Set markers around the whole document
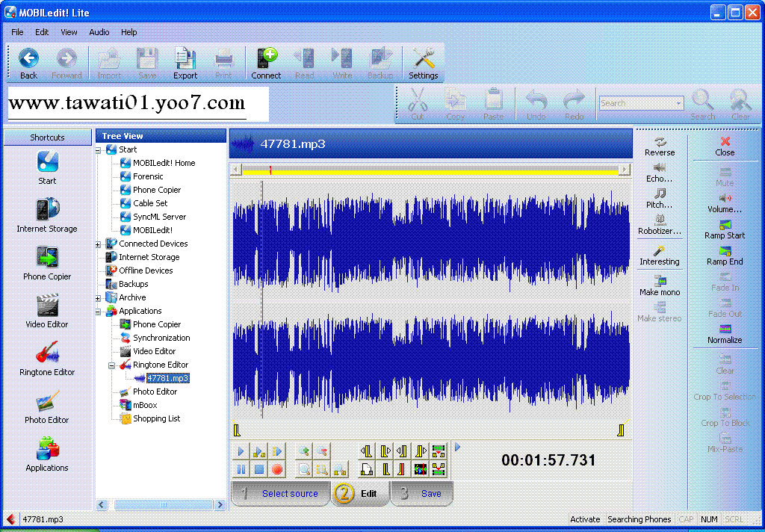 pyautogui.click(x=367, y=469)
